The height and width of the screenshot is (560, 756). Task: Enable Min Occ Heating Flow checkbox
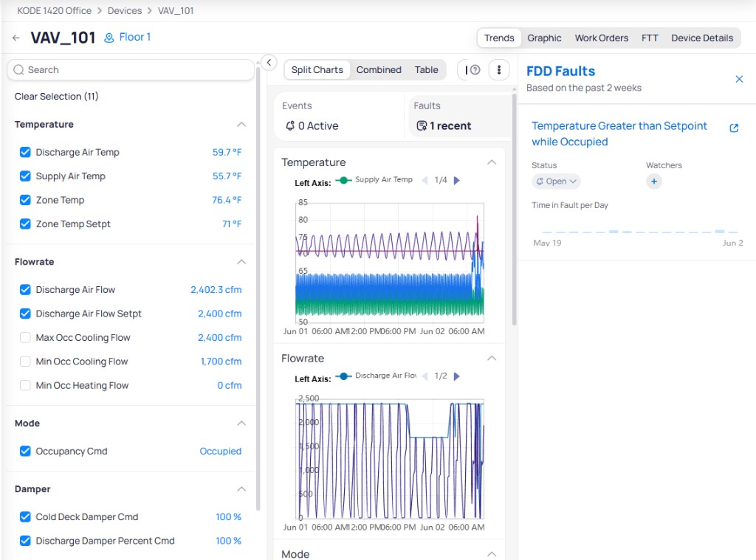25,386
